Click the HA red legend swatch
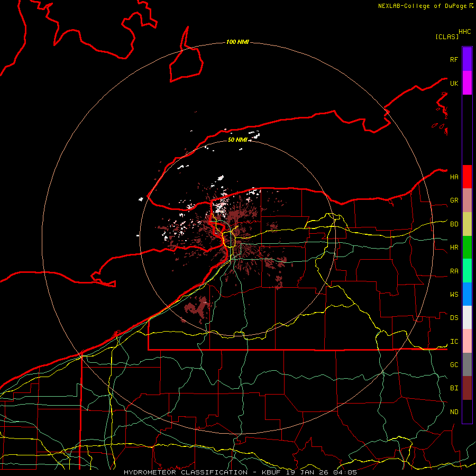476x476 pixels. (x=467, y=177)
